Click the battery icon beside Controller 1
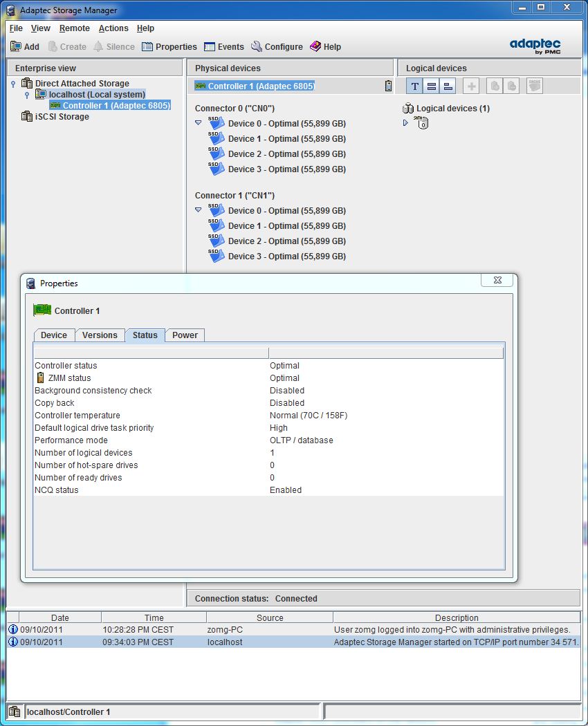 pos(388,86)
